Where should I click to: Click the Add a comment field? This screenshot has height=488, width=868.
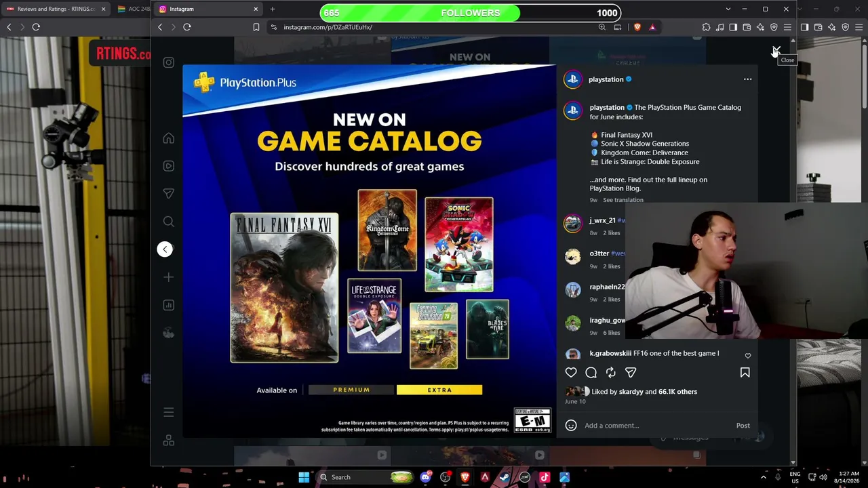[x=656, y=426]
